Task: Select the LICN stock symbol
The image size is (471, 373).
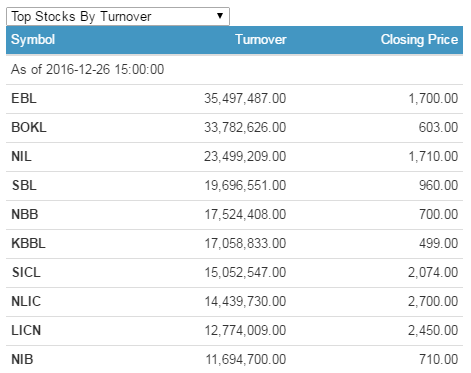Action: click(26, 330)
